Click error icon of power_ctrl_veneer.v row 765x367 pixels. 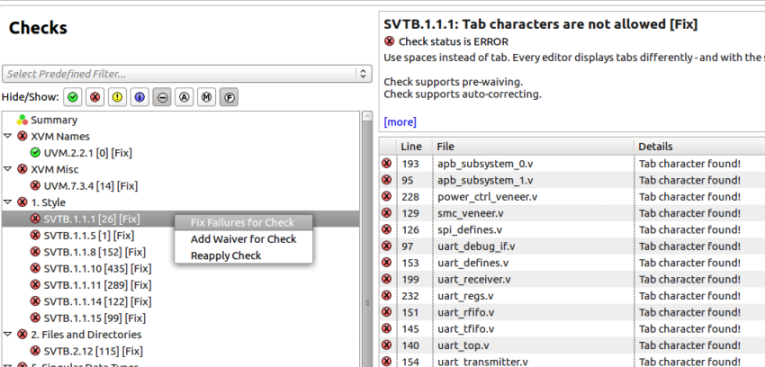pyautogui.click(x=386, y=196)
